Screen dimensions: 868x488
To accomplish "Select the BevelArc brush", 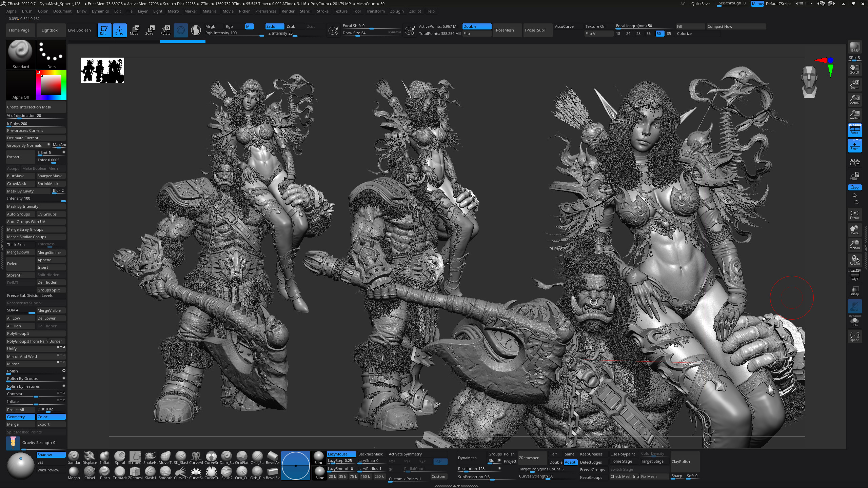I will [272, 458].
